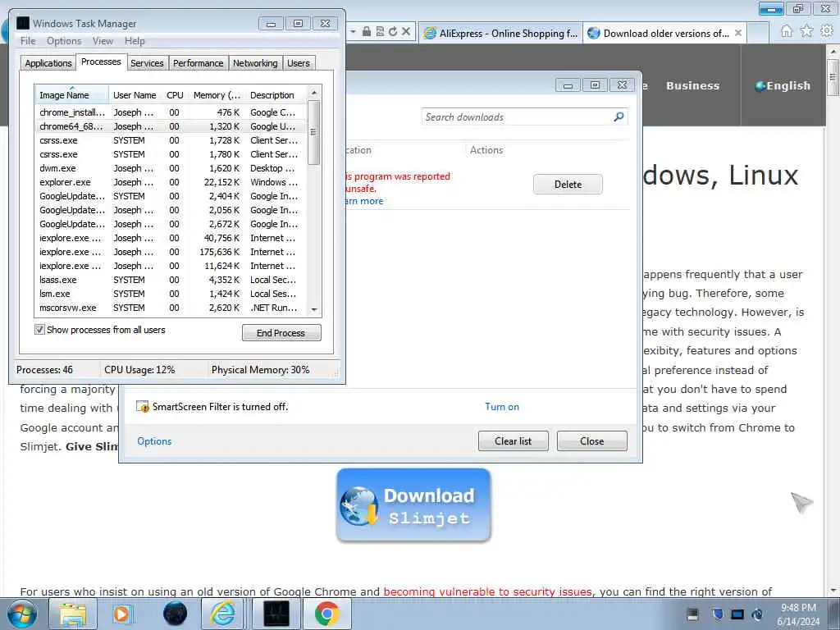Image resolution: width=840 pixels, height=630 pixels.
Task: Open IE Favorites star icon
Action: point(806,31)
